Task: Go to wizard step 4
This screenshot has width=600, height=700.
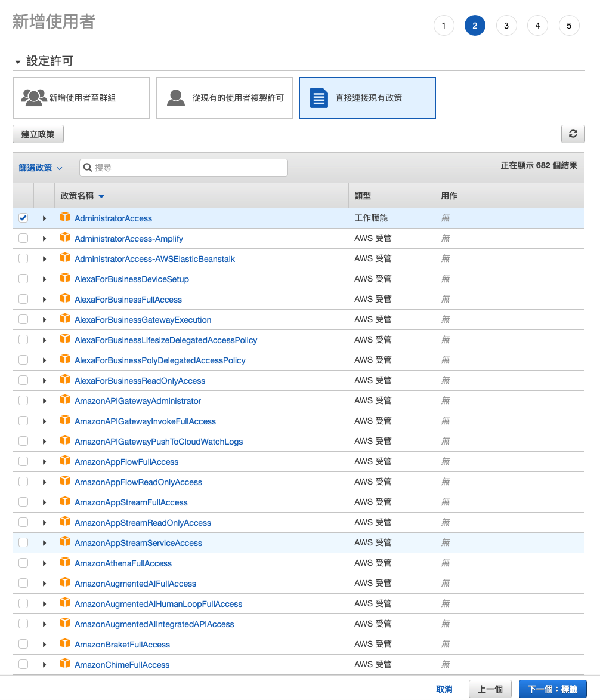Action: [x=537, y=26]
